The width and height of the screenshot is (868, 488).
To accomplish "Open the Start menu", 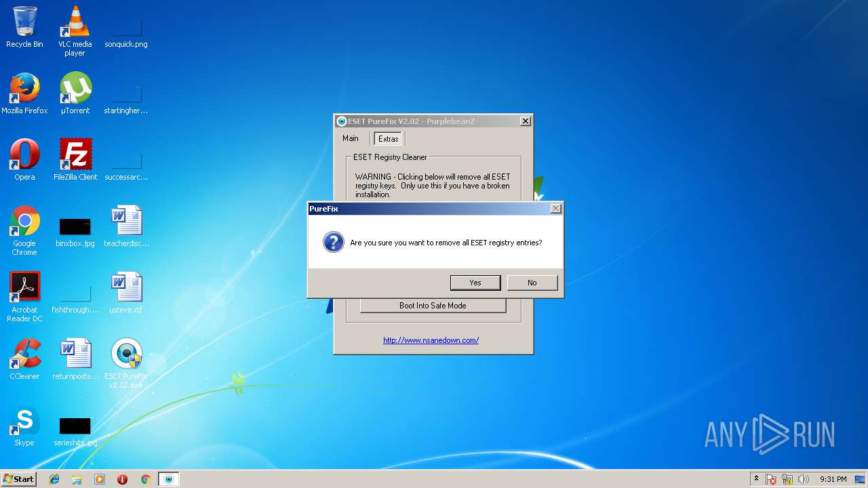I will [x=19, y=479].
